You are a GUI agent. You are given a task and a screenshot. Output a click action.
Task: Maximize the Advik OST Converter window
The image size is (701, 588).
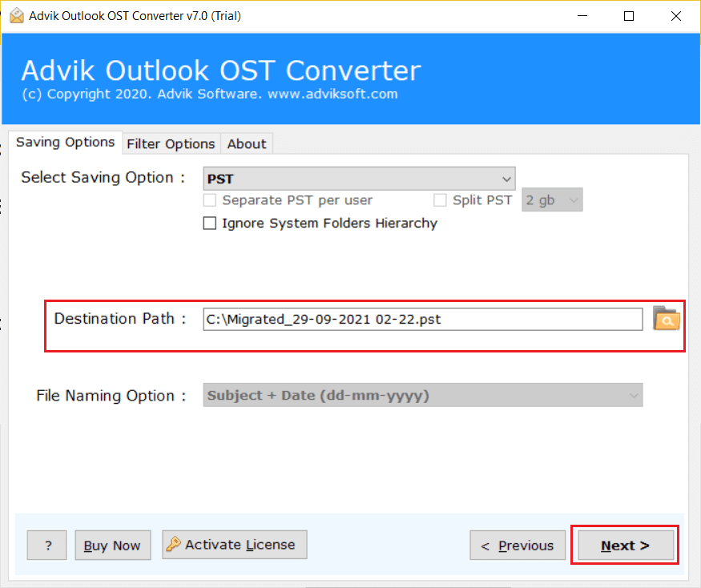pyautogui.click(x=629, y=16)
